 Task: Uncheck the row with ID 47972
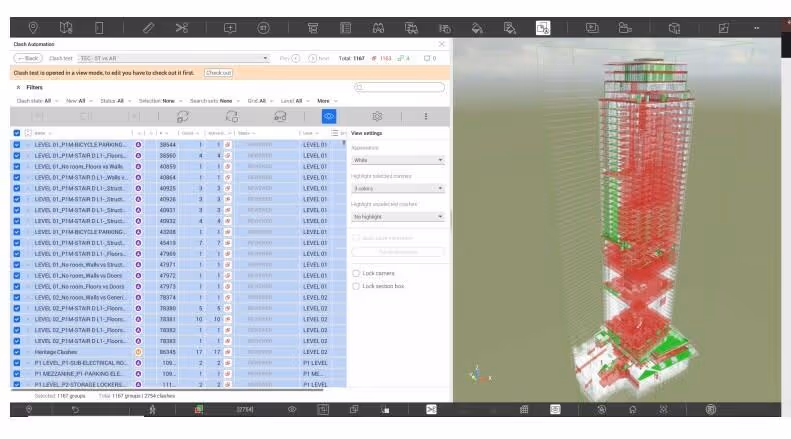click(x=17, y=276)
